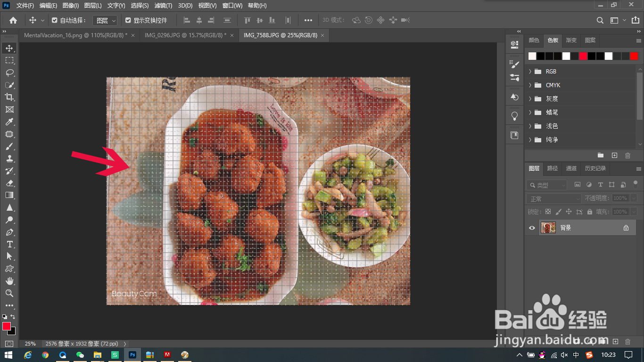Pick the first pale pink swatch
This screenshot has height=362, width=644.
tap(532, 56)
